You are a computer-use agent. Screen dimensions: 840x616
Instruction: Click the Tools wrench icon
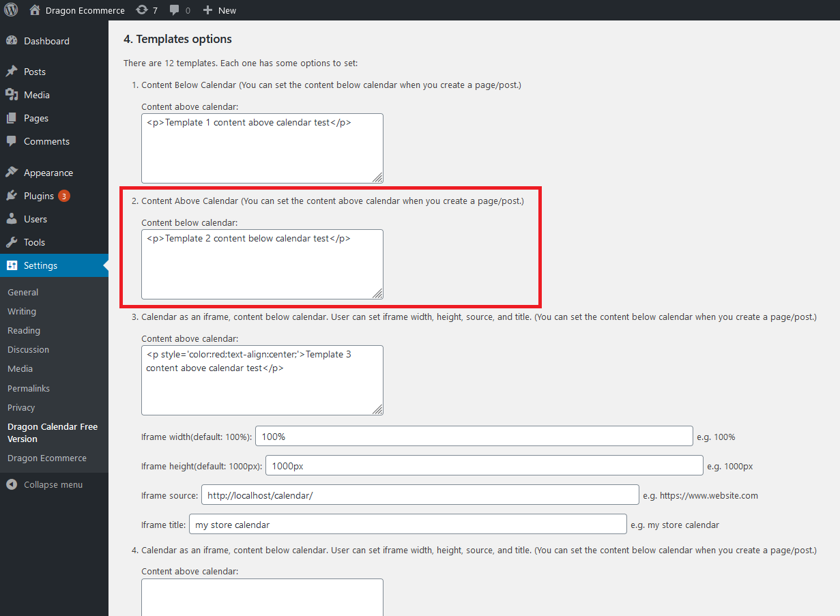coord(12,242)
